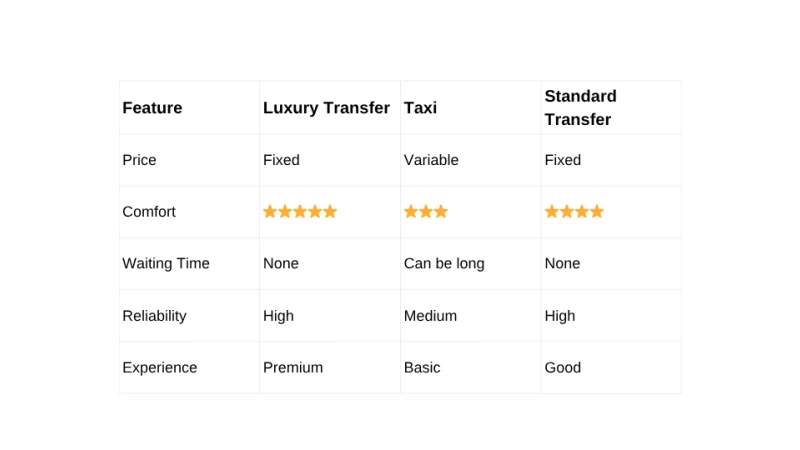800x450 pixels.
Task: Click the Fixed price cell under Luxury Transfer
Action: (x=281, y=160)
